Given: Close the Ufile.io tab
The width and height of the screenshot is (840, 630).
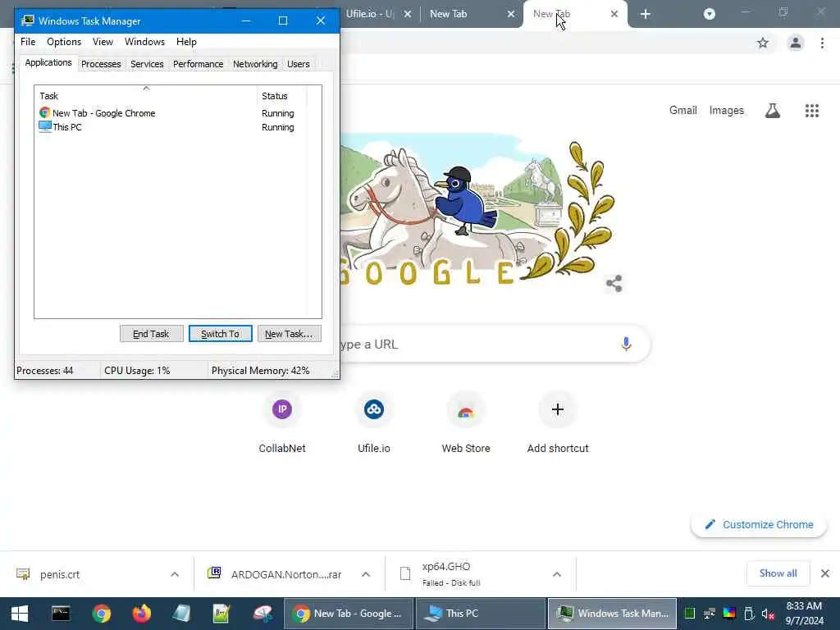Looking at the screenshot, I should click(x=408, y=14).
